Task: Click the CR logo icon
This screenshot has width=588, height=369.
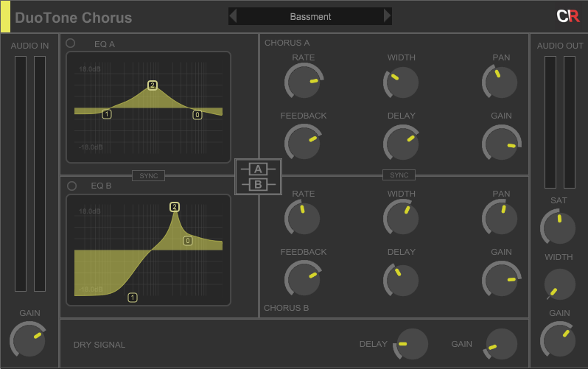Action: [567, 16]
